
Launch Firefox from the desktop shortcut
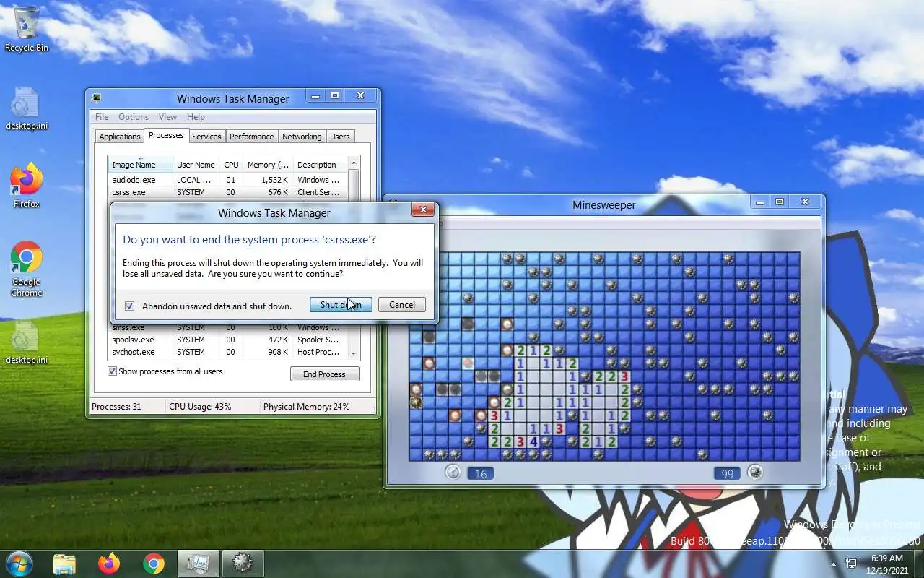coord(27,186)
